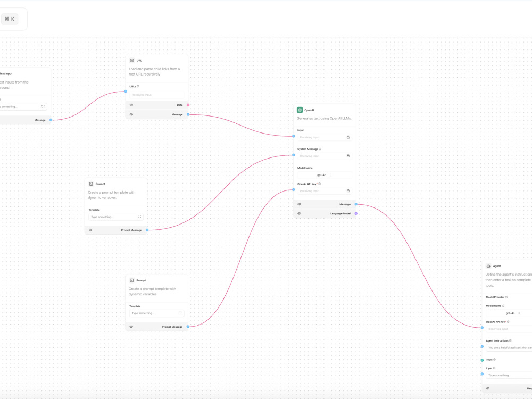The width and height of the screenshot is (532, 399).
Task: Click Template field of Prompt feeding API Key
Action: click(156, 313)
